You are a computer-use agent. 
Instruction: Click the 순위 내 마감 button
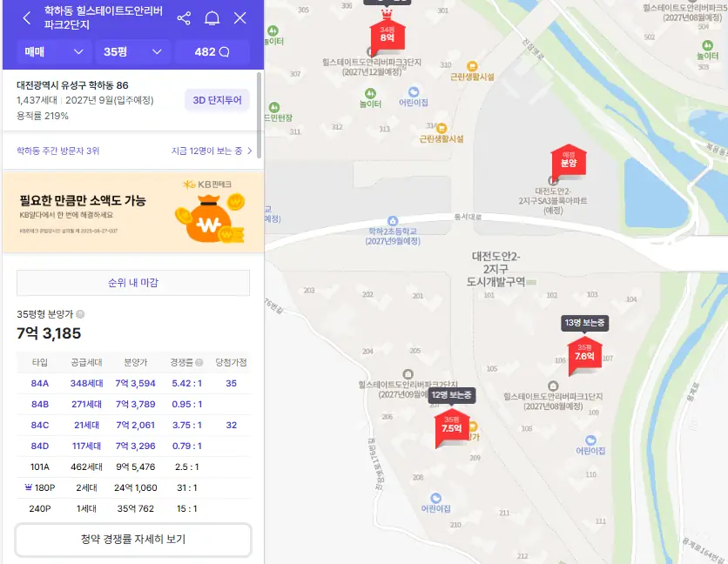tap(132, 283)
